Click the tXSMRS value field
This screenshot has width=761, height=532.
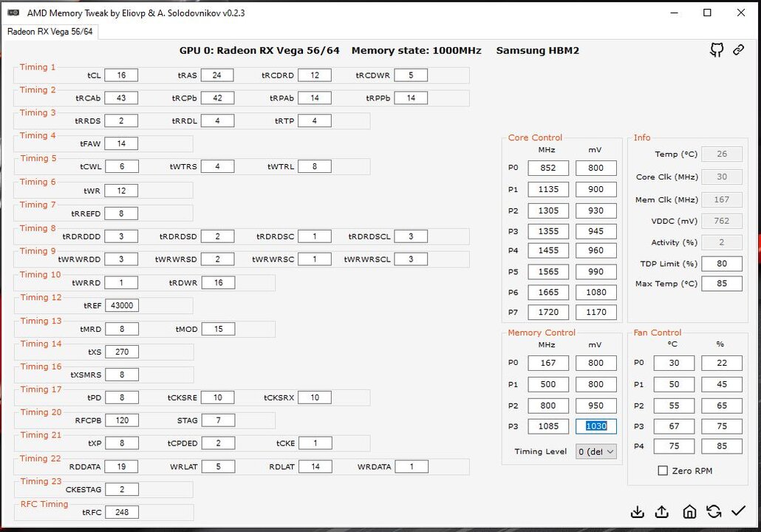coord(122,375)
